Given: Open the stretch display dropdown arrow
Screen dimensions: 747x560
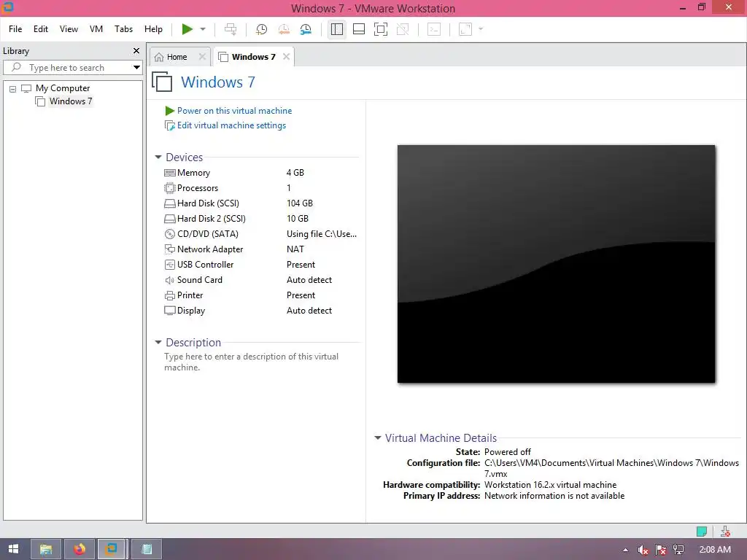Looking at the screenshot, I should coord(481,29).
